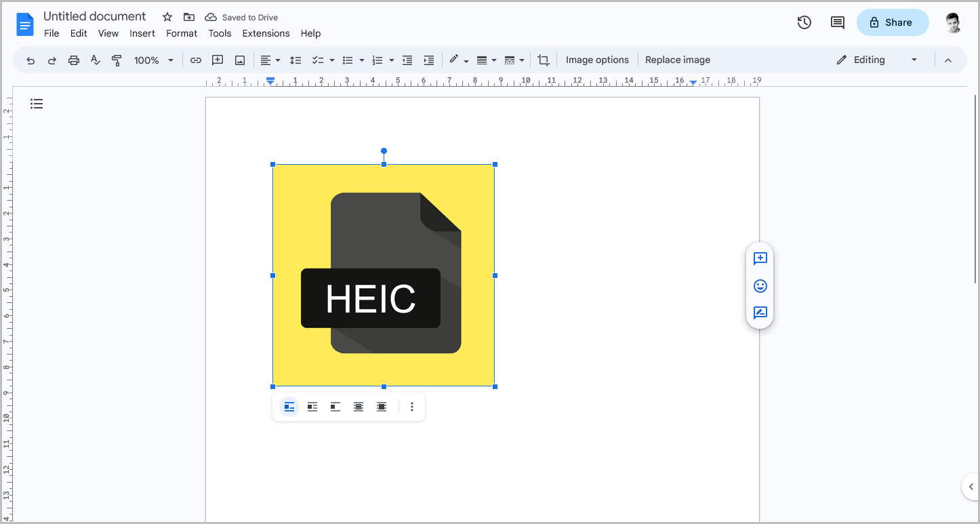
Task: Enable Behind text wrapping
Action: 358,406
